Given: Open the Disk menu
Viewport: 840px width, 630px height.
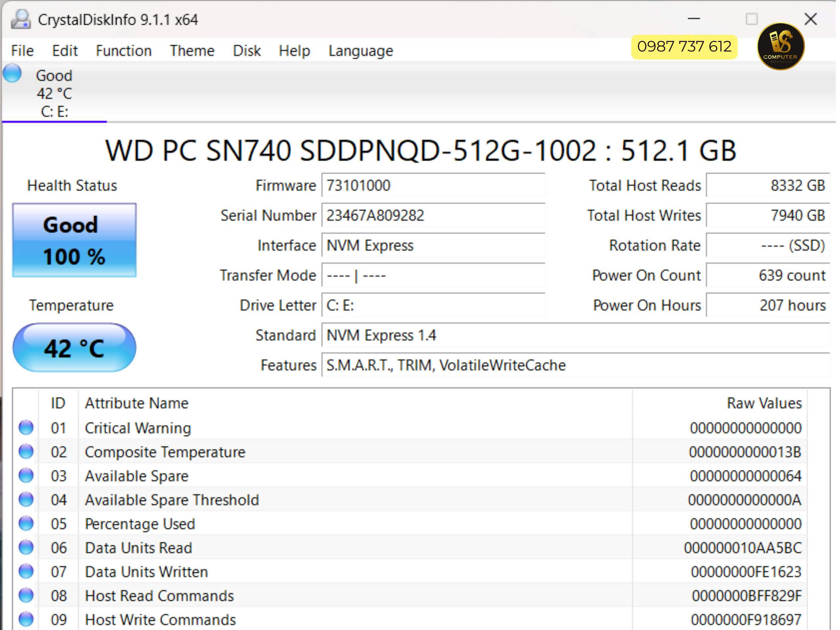Looking at the screenshot, I should (x=246, y=51).
